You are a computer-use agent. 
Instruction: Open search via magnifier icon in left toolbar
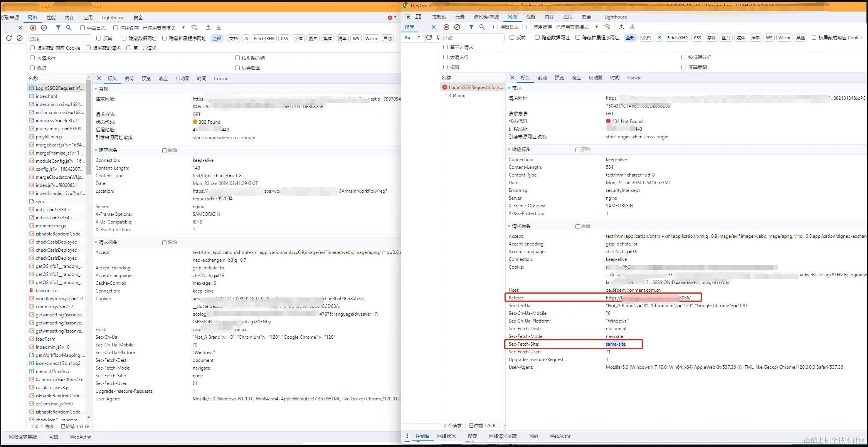[x=69, y=28]
